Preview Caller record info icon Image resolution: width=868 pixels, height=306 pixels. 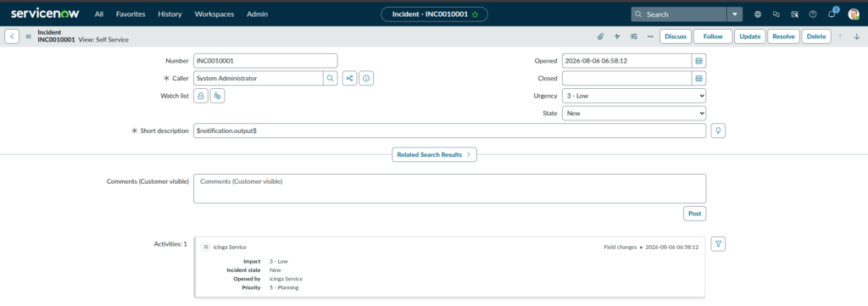366,79
